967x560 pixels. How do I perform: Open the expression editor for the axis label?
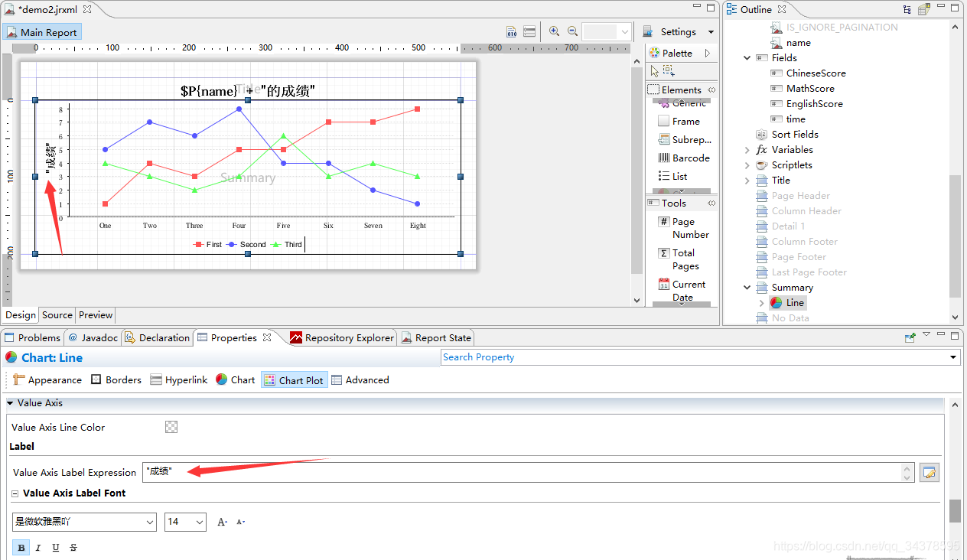coord(929,472)
